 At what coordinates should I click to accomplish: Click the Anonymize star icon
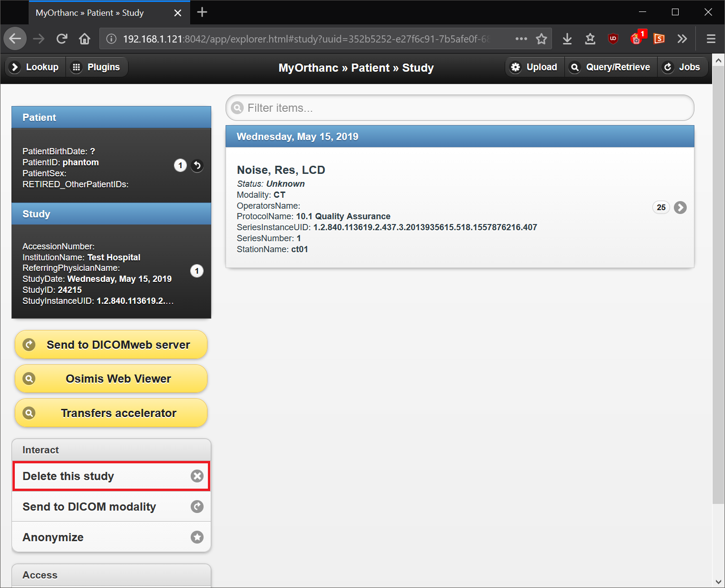(x=197, y=537)
